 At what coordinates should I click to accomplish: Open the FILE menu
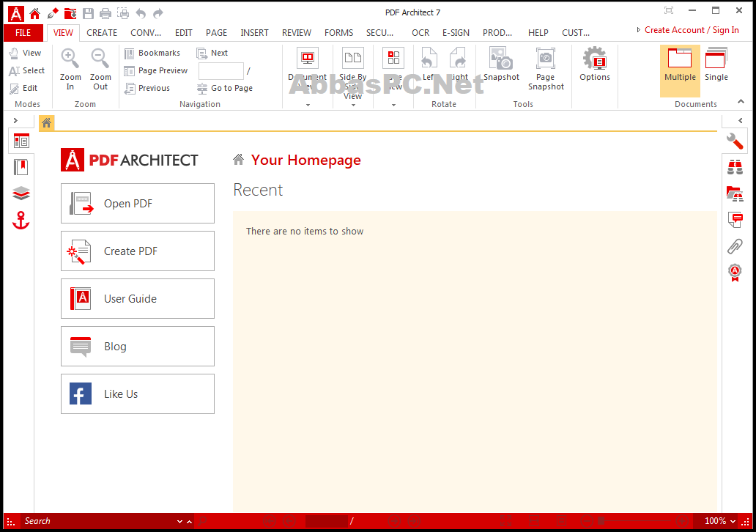click(x=23, y=33)
